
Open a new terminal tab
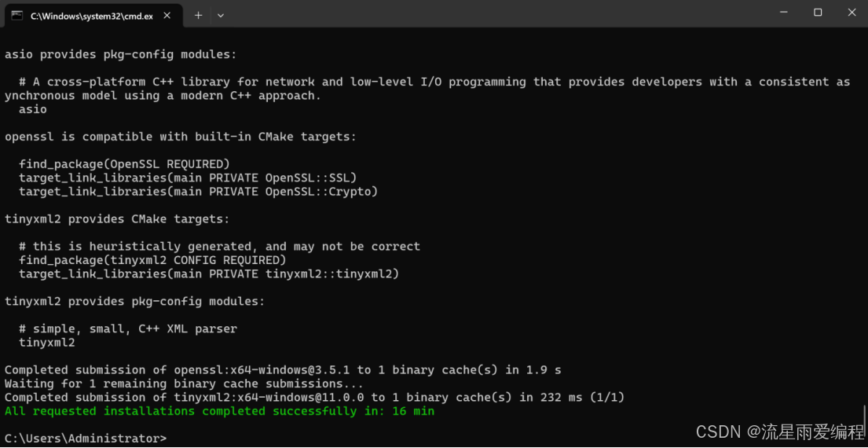click(x=198, y=15)
